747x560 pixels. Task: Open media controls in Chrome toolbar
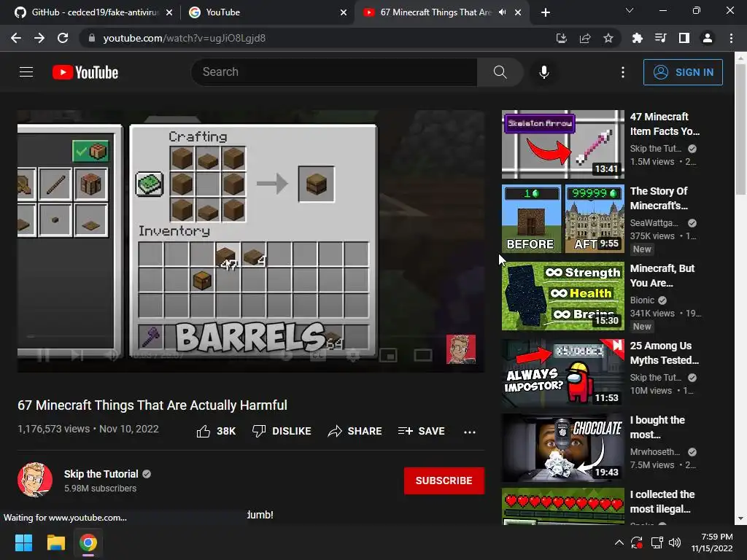[660, 38]
